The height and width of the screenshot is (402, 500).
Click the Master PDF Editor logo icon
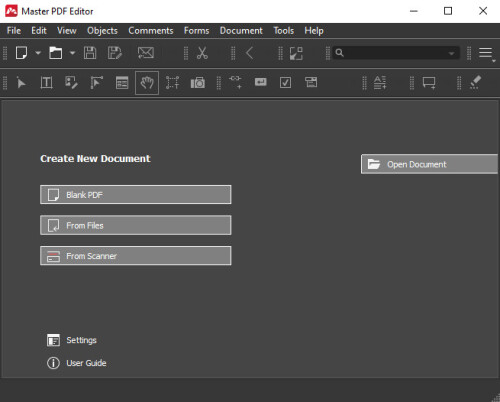click(11, 11)
